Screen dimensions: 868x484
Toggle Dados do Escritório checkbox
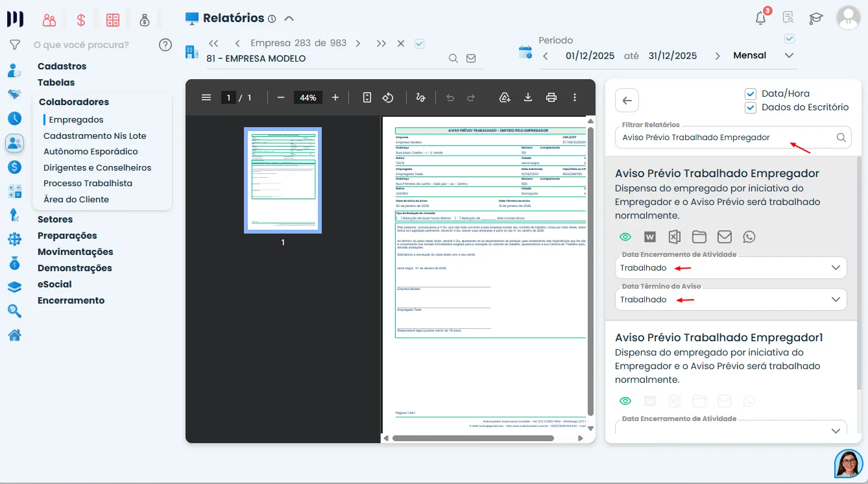[x=751, y=108]
